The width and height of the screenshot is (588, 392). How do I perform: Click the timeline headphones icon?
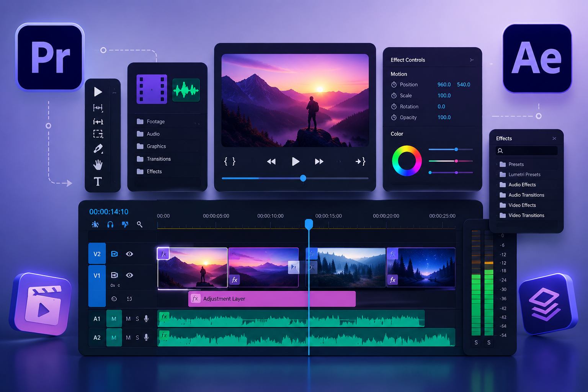coord(110,224)
